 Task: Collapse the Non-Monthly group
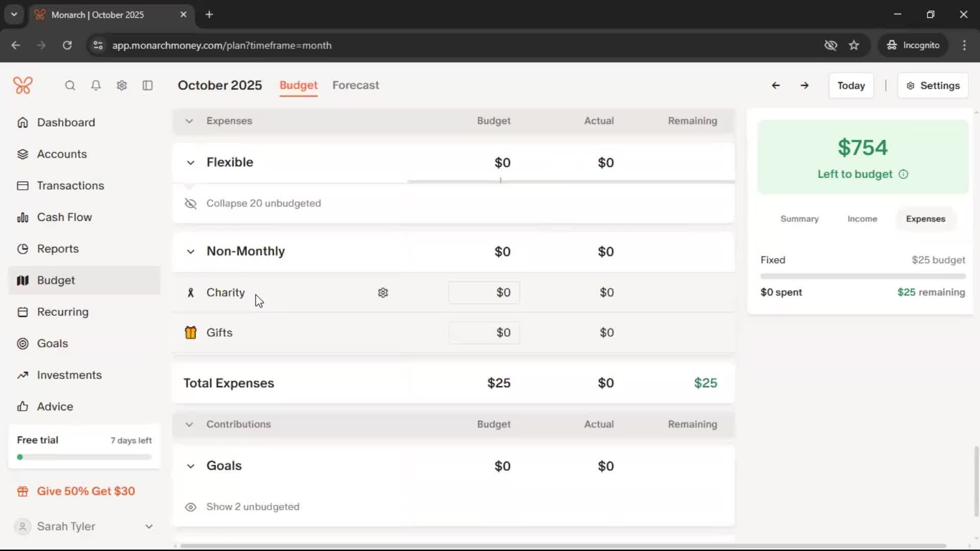190,252
